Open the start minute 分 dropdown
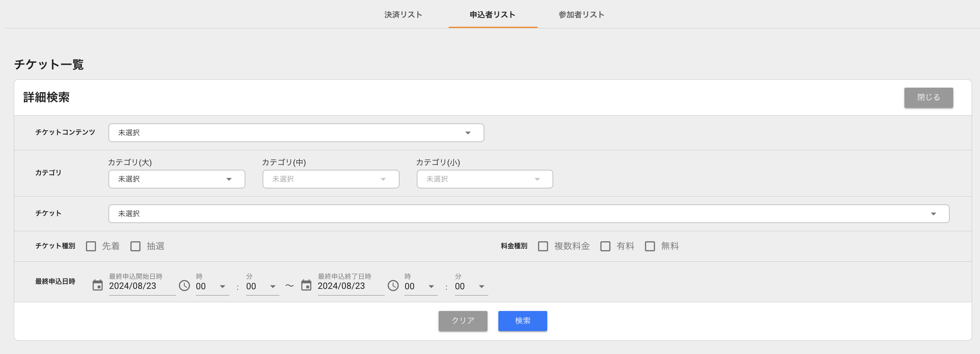The height and width of the screenshot is (354, 980). point(262,286)
